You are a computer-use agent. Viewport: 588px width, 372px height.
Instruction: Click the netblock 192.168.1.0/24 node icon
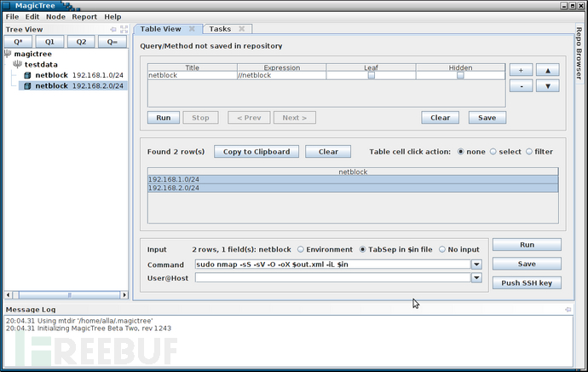[27, 75]
